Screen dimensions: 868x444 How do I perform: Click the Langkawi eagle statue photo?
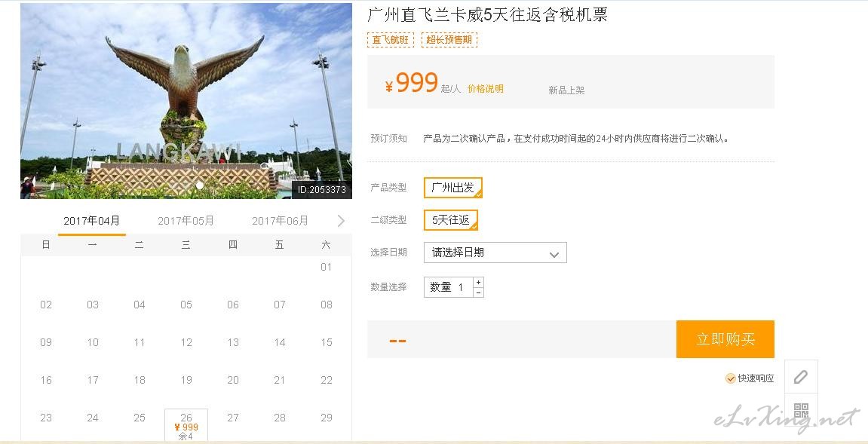tap(186, 101)
